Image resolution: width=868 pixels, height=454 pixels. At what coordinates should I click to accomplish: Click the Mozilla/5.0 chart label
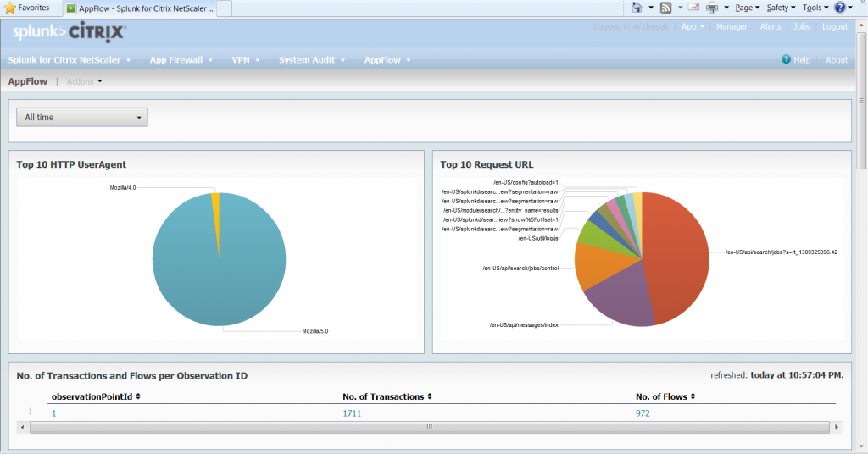[315, 331]
